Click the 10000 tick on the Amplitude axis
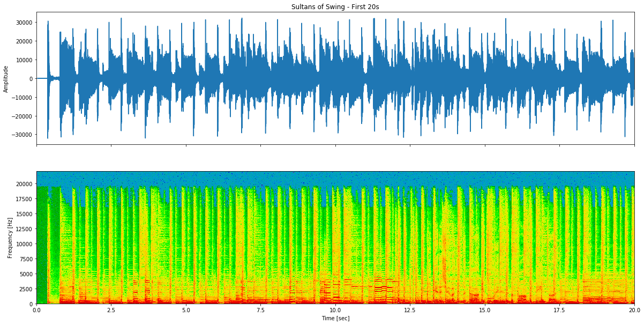This screenshot has height=324, width=644. pyautogui.click(x=24, y=60)
